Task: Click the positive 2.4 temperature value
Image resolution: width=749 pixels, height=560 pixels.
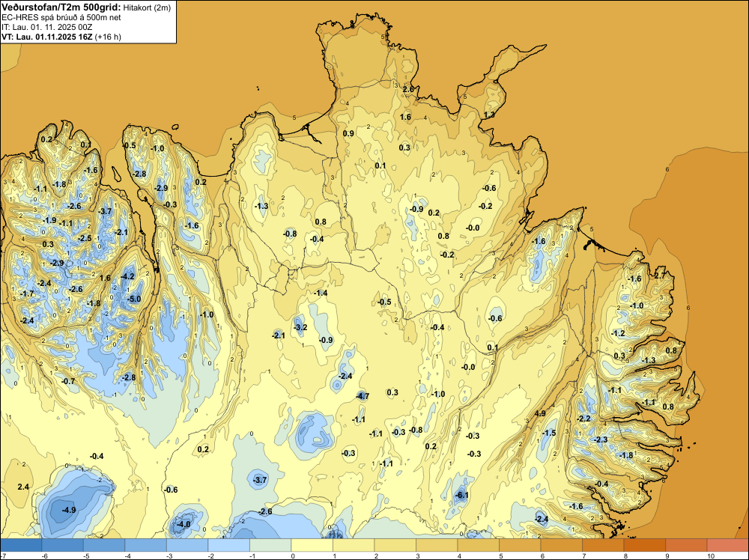Action: tap(23, 487)
